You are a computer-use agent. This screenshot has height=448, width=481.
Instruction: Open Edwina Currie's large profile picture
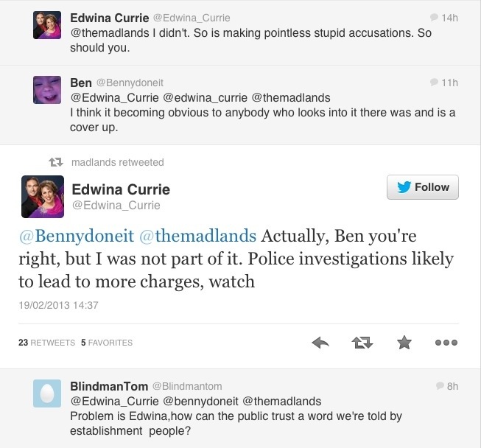43,197
